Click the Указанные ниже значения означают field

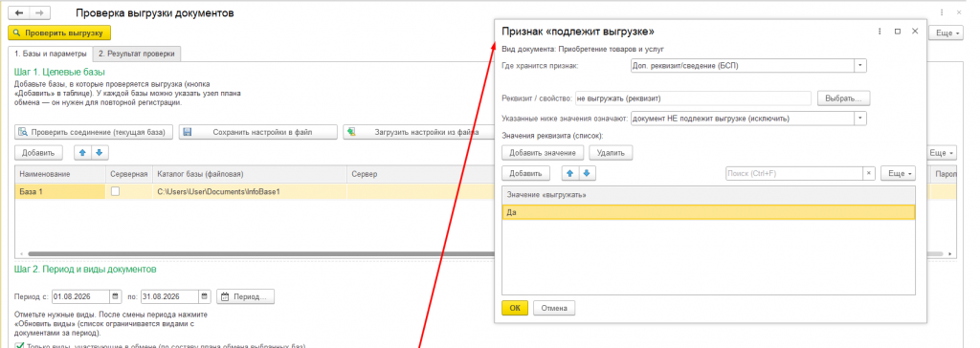point(743,119)
